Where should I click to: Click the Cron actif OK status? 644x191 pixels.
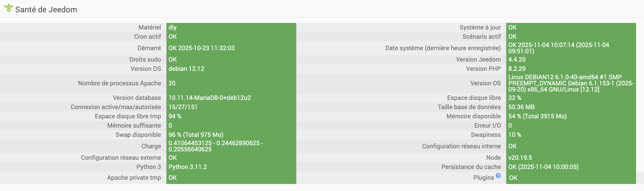tap(173, 37)
